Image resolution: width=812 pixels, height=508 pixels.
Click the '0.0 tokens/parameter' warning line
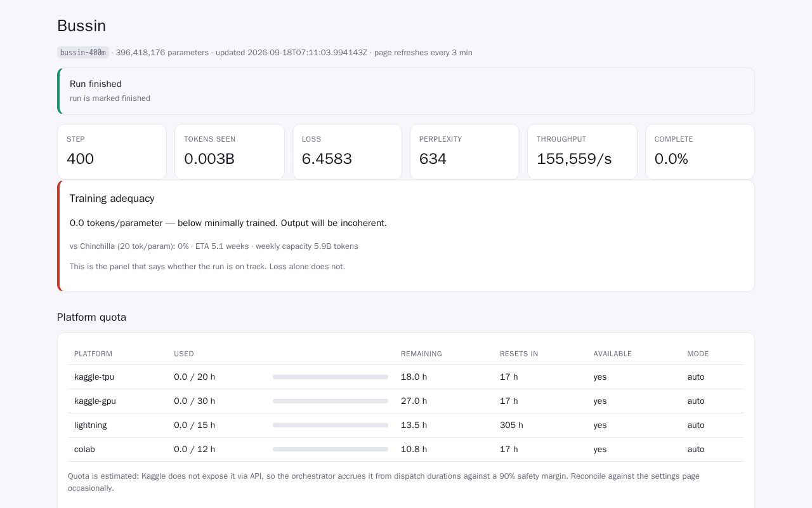pos(228,223)
